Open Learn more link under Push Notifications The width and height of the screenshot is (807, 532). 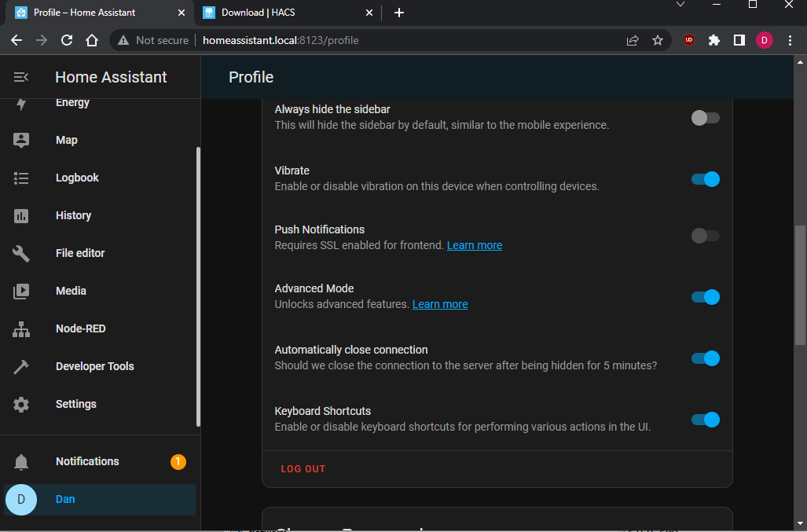pyautogui.click(x=475, y=245)
